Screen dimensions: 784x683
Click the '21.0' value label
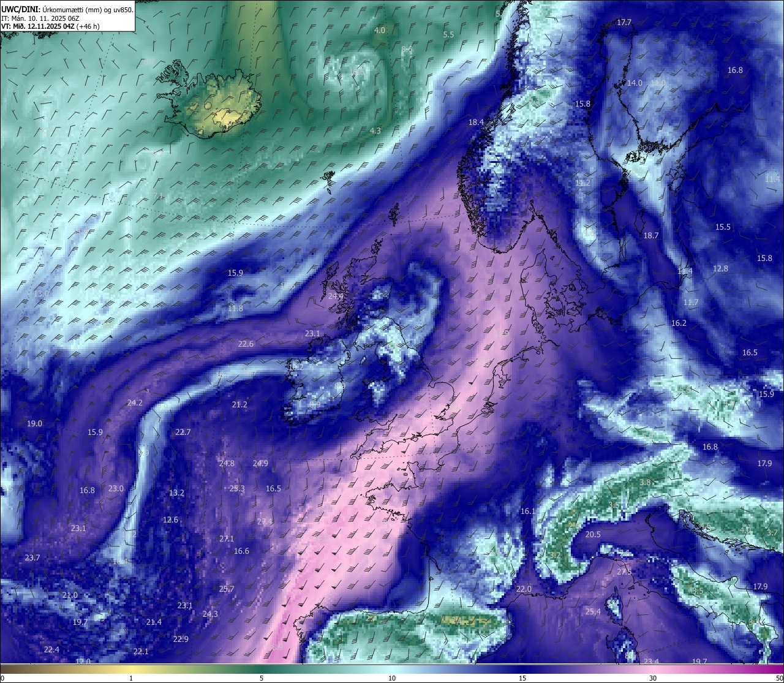tap(70, 595)
